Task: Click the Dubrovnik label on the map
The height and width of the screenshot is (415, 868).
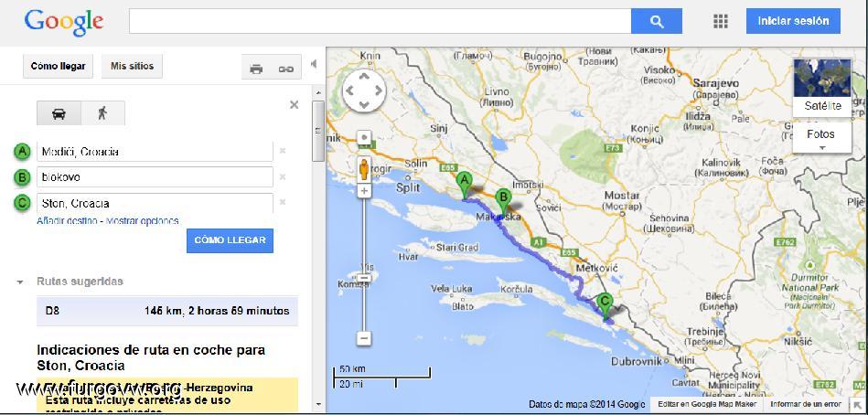Action: [637, 361]
